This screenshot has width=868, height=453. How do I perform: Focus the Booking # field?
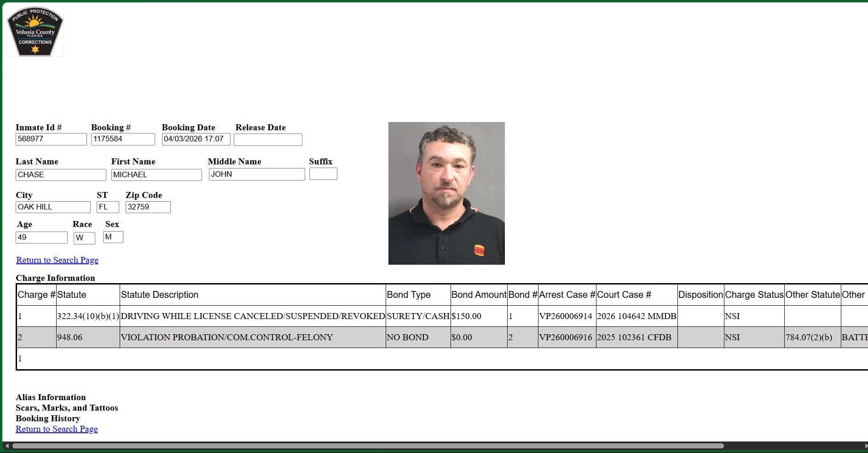tap(123, 139)
